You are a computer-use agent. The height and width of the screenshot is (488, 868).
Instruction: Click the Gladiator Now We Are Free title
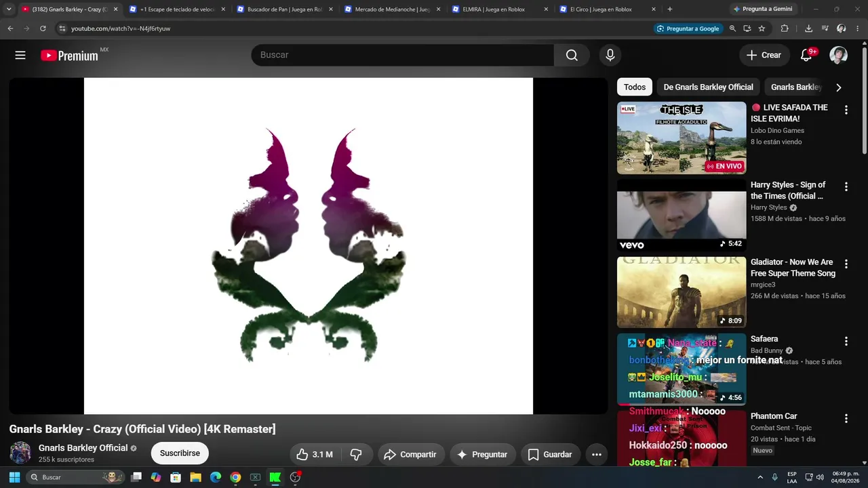[793, 268]
